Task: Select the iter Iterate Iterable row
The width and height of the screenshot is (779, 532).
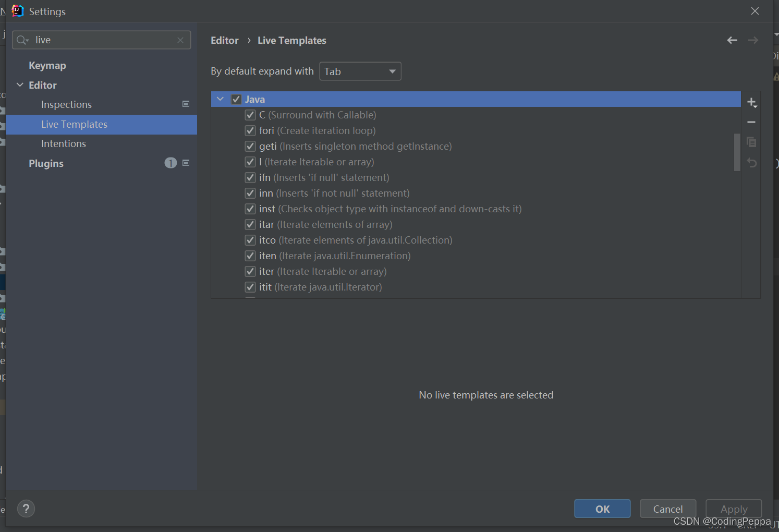Action: (x=476, y=271)
